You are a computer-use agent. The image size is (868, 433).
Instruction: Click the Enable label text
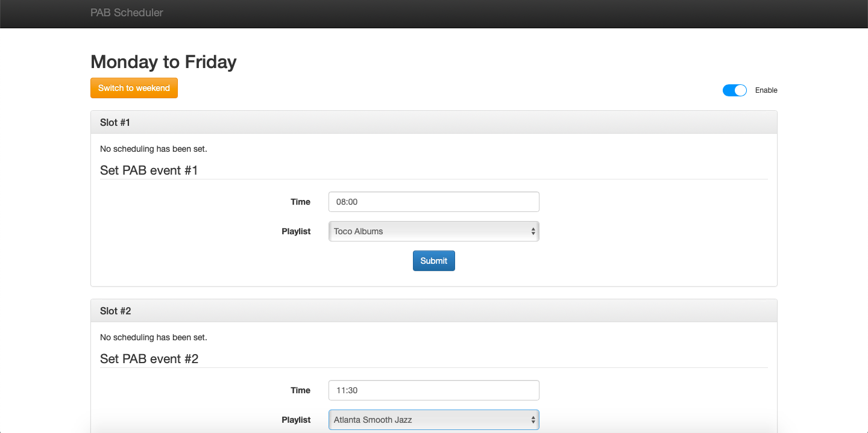(x=766, y=90)
